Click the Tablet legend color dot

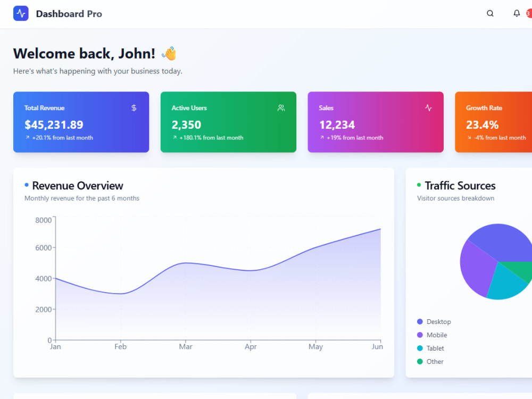(x=420, y=348)
